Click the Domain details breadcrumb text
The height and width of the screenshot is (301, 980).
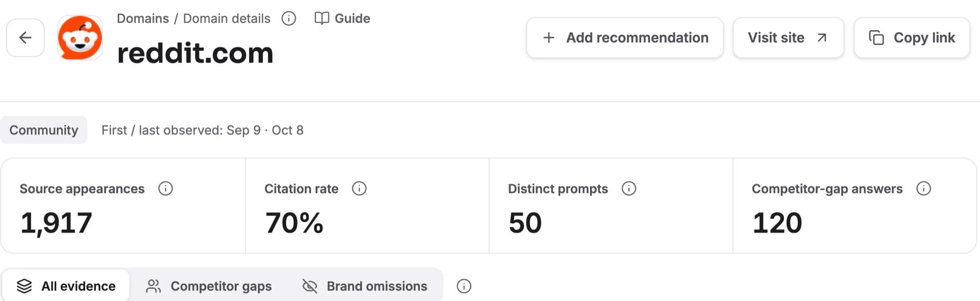226,19
